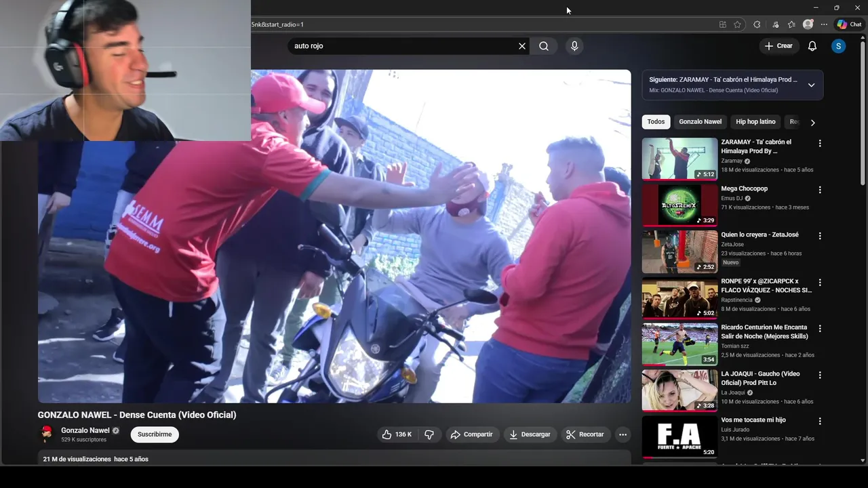This screenshot has height=488, width=868.
Task: Like the video with thumbs up 136 K
Action: (x=397, y=434)
